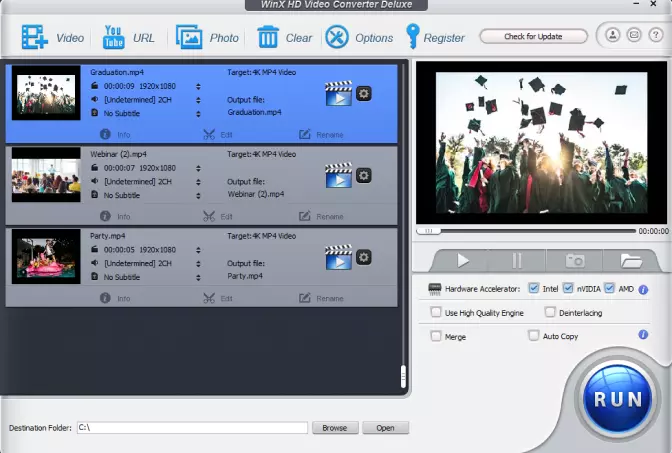
Task: Open the YouTube URL downloader
Action: [x=129, y=38]
